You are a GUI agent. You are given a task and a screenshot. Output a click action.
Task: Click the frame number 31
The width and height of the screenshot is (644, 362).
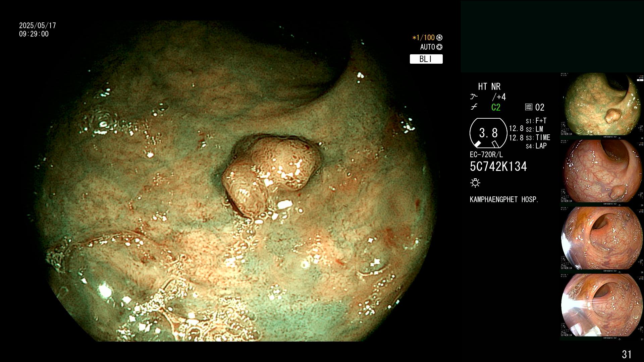627,354
